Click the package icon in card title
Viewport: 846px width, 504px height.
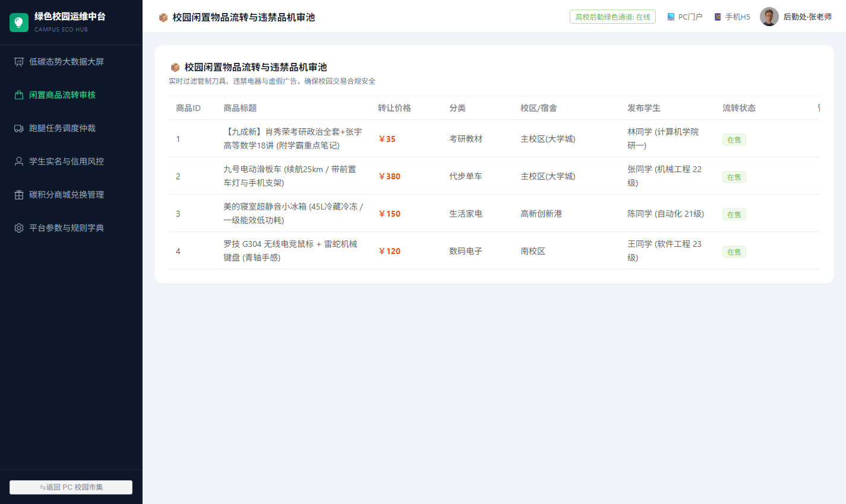pyautogui.click(x=175, y=68)
